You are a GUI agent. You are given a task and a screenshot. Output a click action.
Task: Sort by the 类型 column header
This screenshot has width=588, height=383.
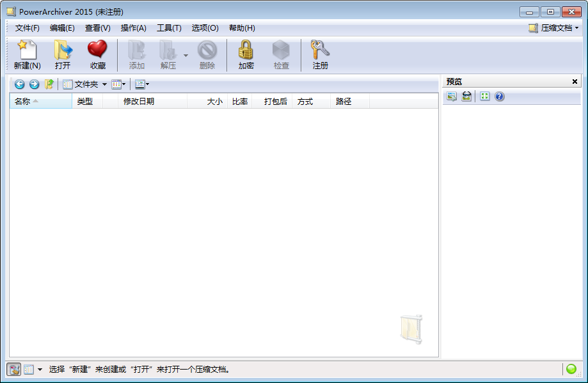[x=88, y=102]
